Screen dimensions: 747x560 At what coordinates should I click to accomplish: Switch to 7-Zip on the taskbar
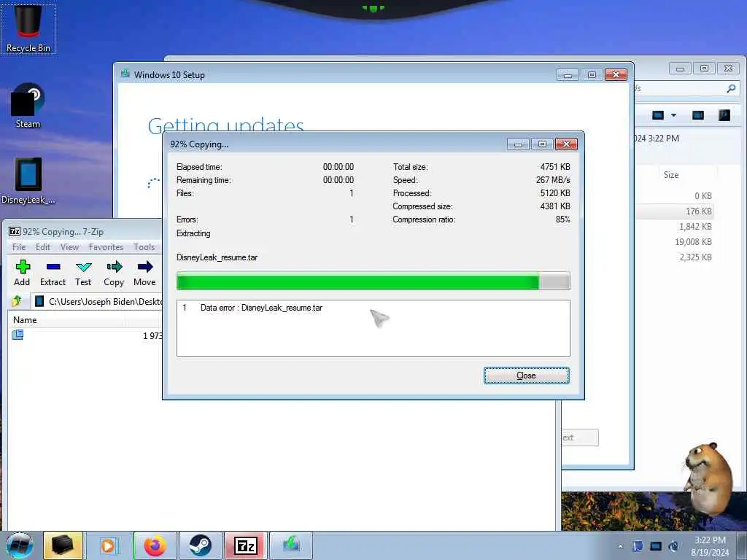coord(245,545)
